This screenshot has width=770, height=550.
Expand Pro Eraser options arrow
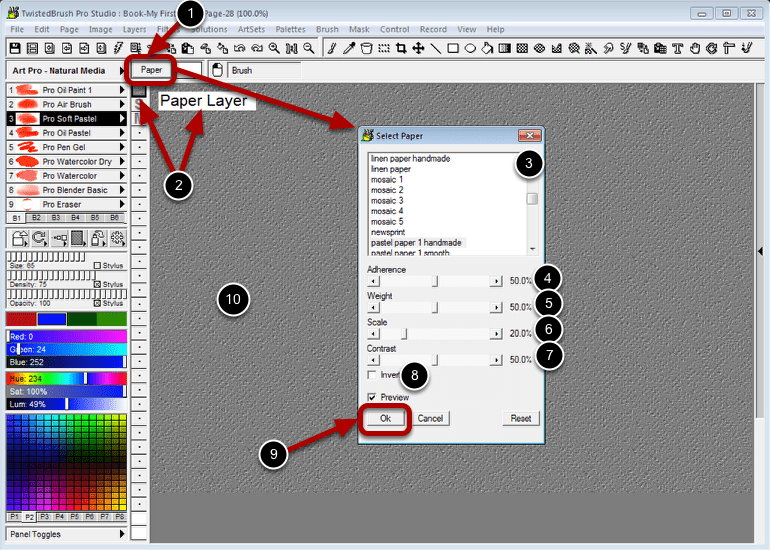click(x=122, y=204)
